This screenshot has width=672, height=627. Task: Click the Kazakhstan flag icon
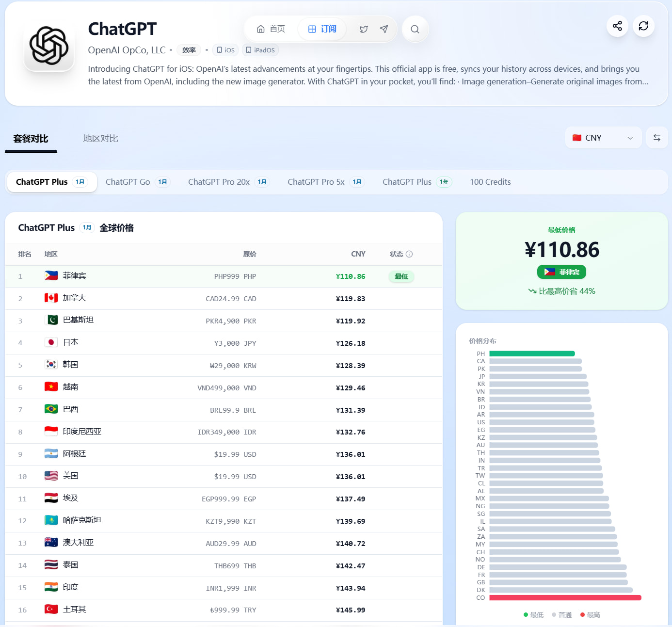pyautogui.click(x=51, y=520)
